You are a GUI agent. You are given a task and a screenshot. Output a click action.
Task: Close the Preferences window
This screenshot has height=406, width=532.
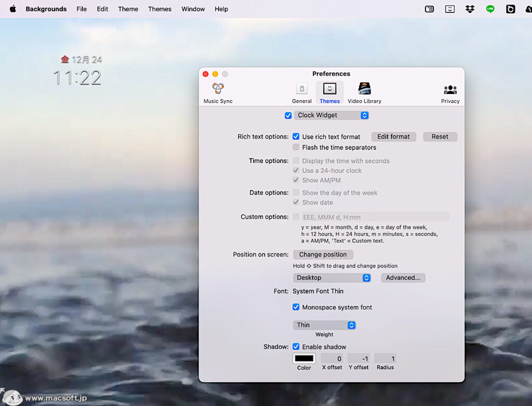tap(206, 74)
